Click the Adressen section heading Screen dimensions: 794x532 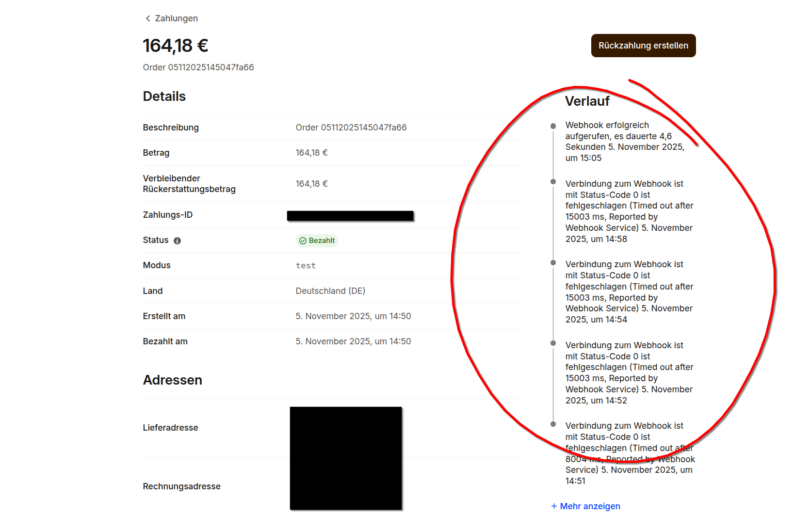tap(173, 380)
